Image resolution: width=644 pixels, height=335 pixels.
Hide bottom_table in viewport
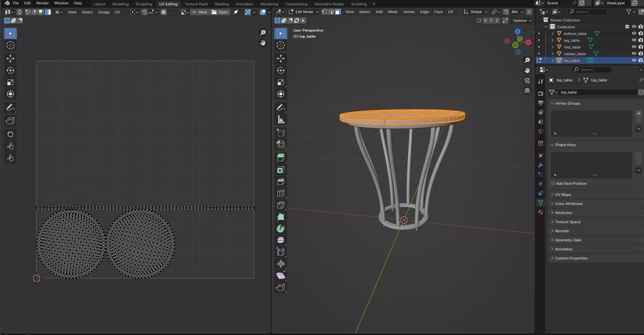(634, 33)
